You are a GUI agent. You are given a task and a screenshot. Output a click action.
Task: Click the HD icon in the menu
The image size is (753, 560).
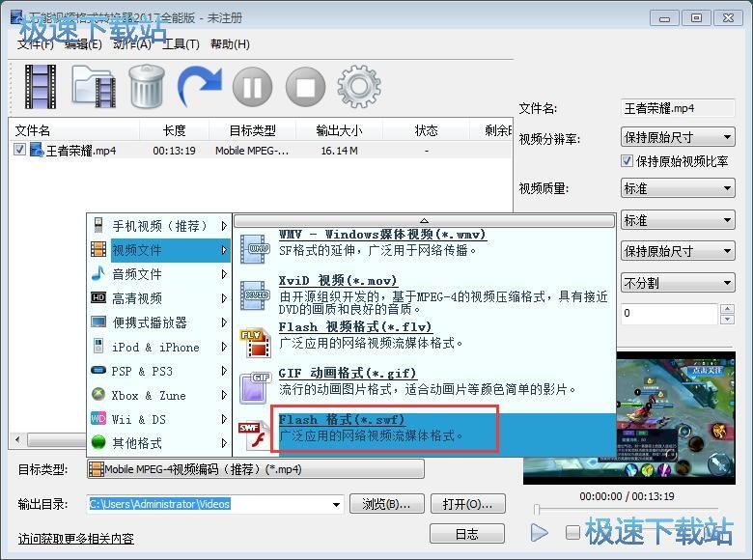pyautogui.click(x=98, y=297)
